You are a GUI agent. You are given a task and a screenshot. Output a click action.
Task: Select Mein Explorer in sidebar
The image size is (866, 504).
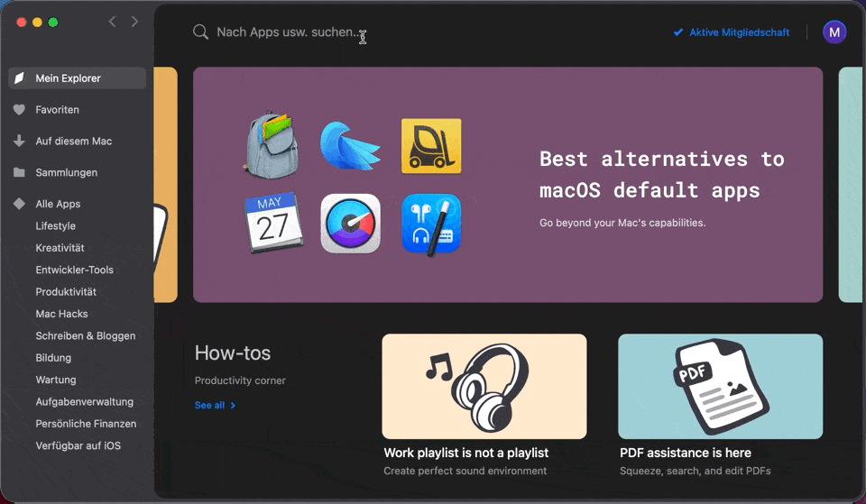point(78,78)
